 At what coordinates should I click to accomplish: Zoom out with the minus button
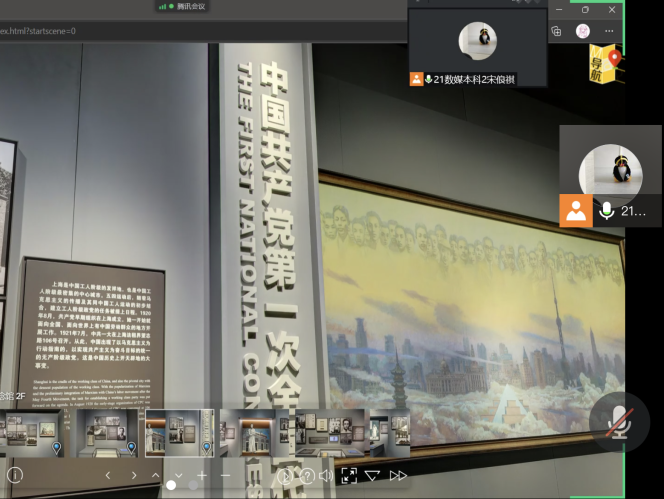pyautogui.click(x=225, y=475)
